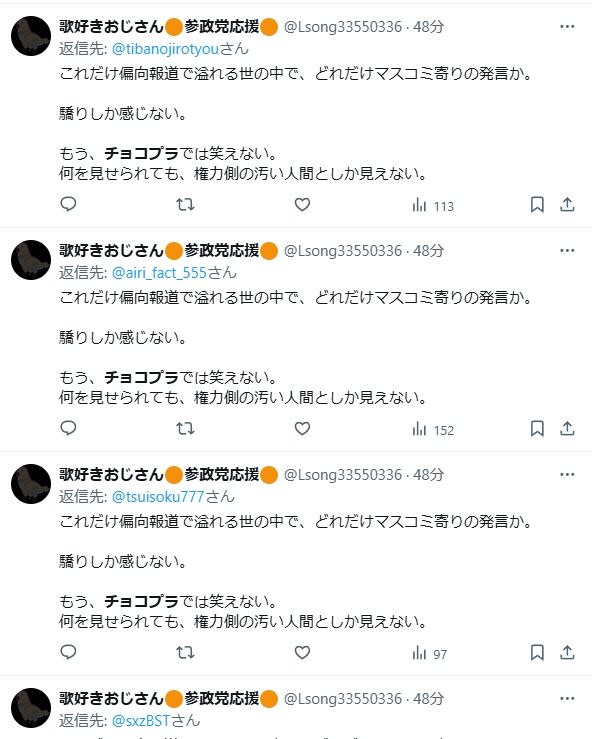Click the avatar on the @tsuisoku777 reply
Image resolution: width=592 pixels, height=739 pixels.
click(31, 484)
